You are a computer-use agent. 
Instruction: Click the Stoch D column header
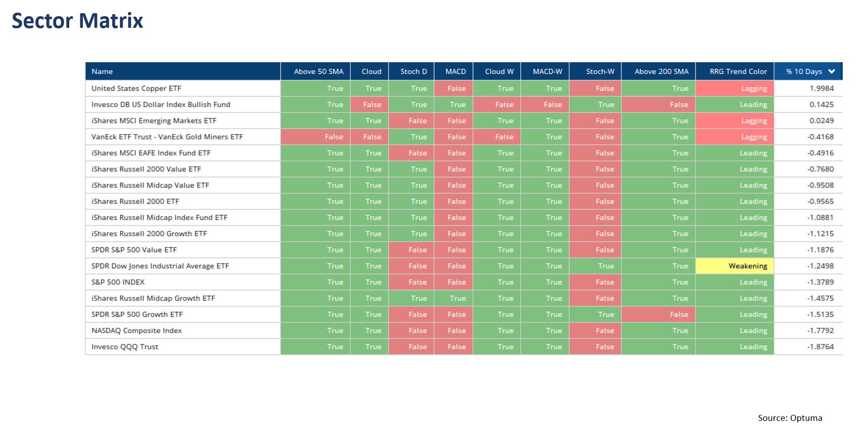pos(412,71)
